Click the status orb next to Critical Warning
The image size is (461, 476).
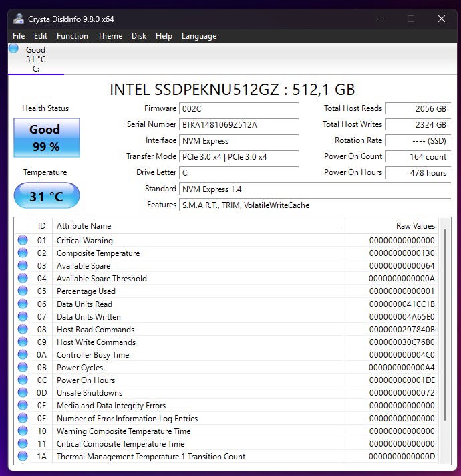point(23,241)
